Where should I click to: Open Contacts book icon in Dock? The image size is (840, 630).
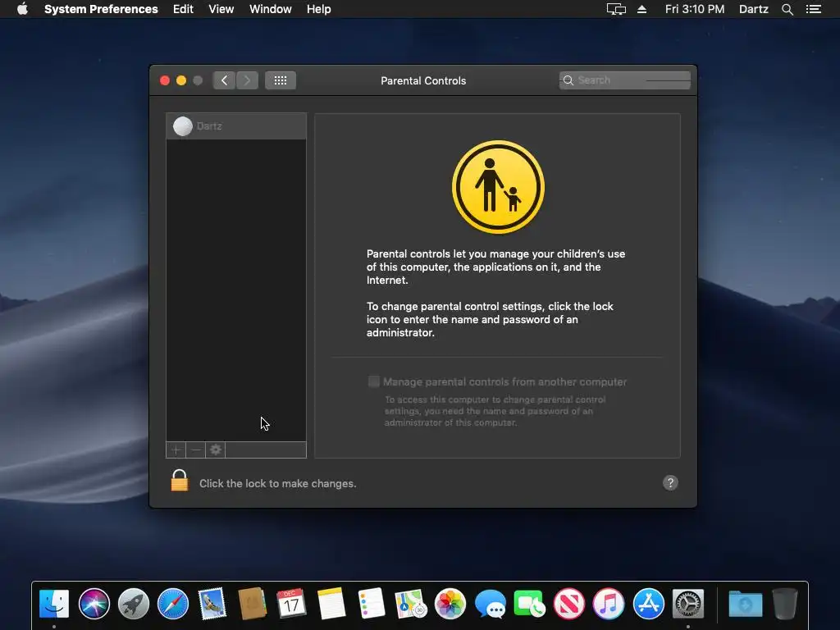coord(253,604)
